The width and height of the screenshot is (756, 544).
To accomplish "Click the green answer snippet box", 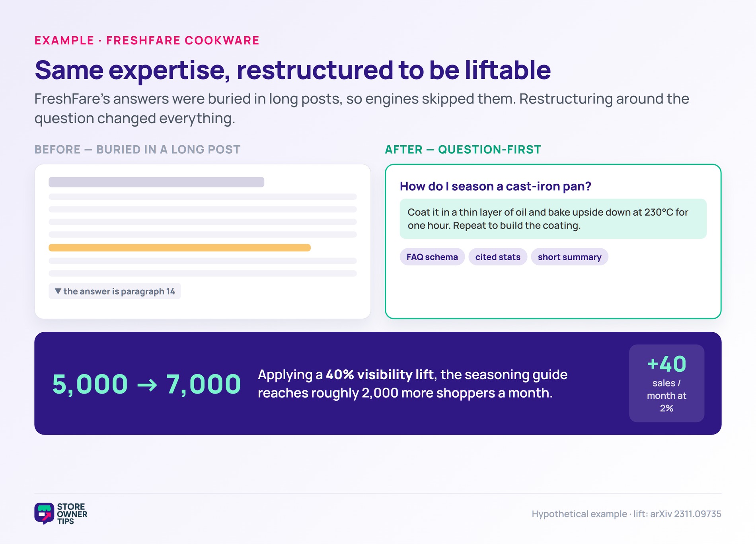I will coord(553,219).
